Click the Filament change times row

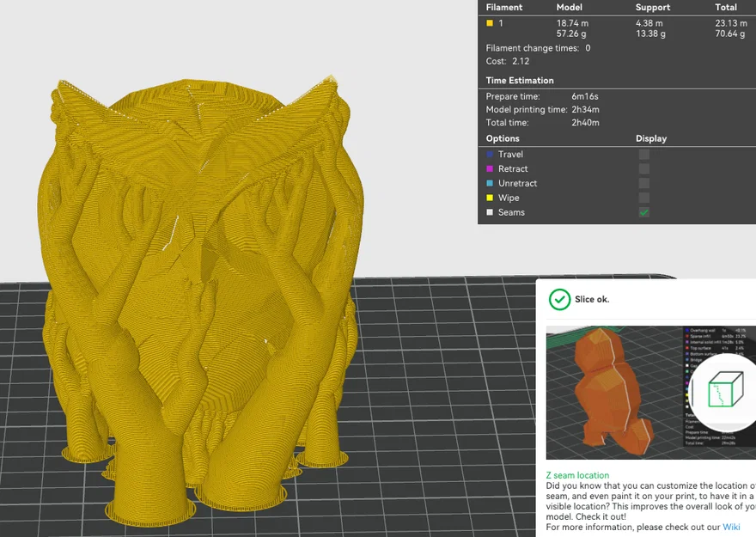pos(538,48)
